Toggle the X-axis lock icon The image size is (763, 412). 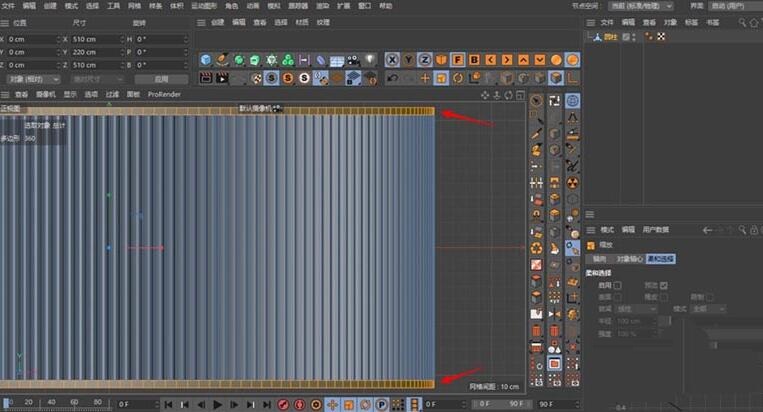coord(393,60)
